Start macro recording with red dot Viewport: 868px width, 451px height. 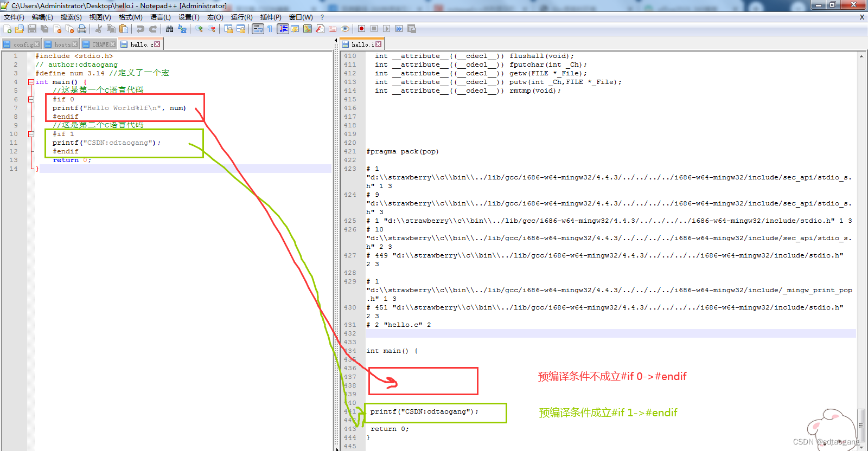point(361,29)
